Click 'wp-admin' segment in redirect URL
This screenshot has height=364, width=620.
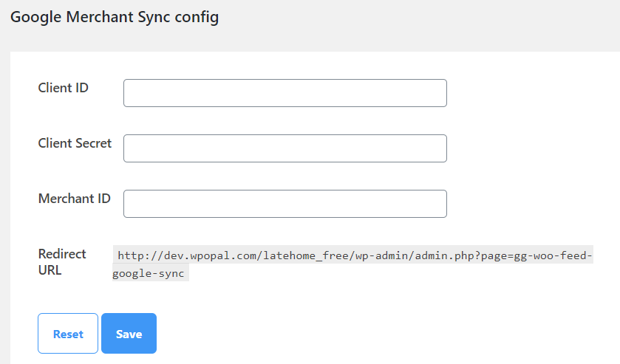381,255
